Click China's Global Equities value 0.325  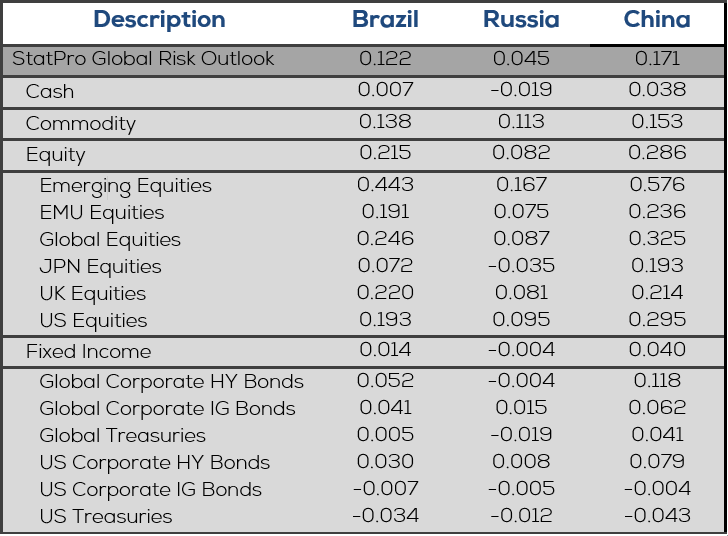657,239
